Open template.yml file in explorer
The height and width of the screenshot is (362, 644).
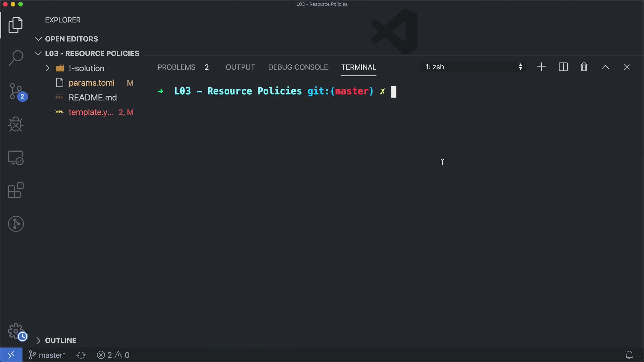point(91,112)
